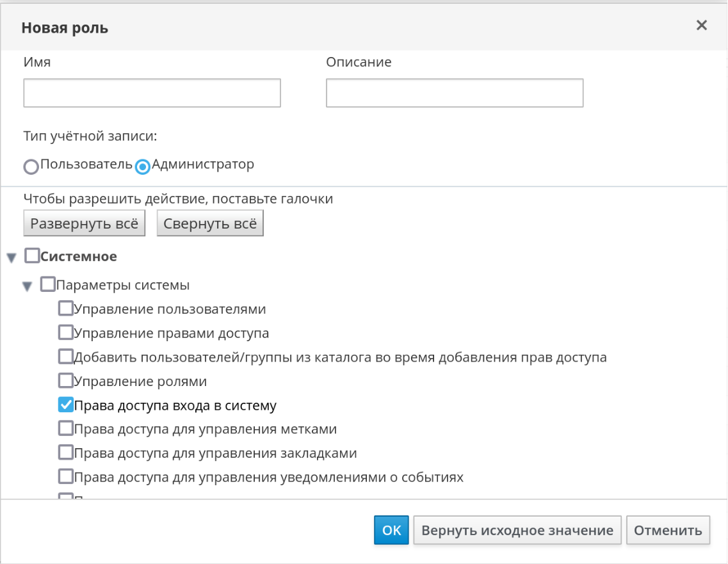Select the Пользователь account type

(x=31, y=166)
